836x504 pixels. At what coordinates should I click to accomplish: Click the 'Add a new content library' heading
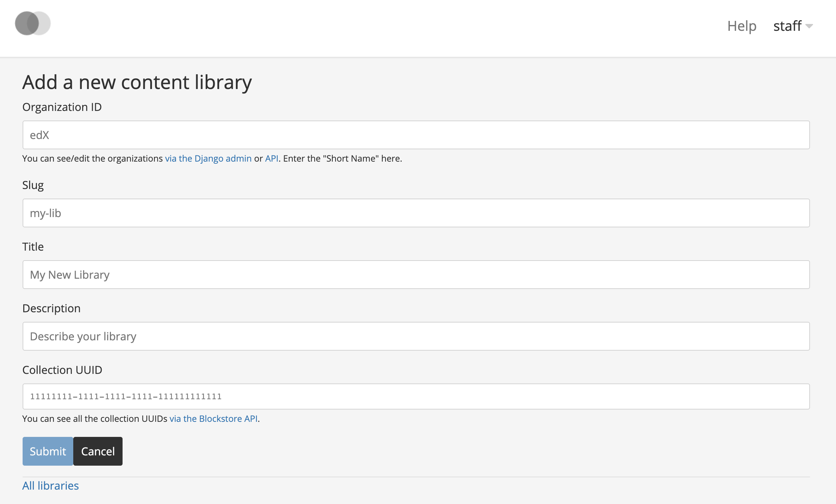[x=137, y=82]
